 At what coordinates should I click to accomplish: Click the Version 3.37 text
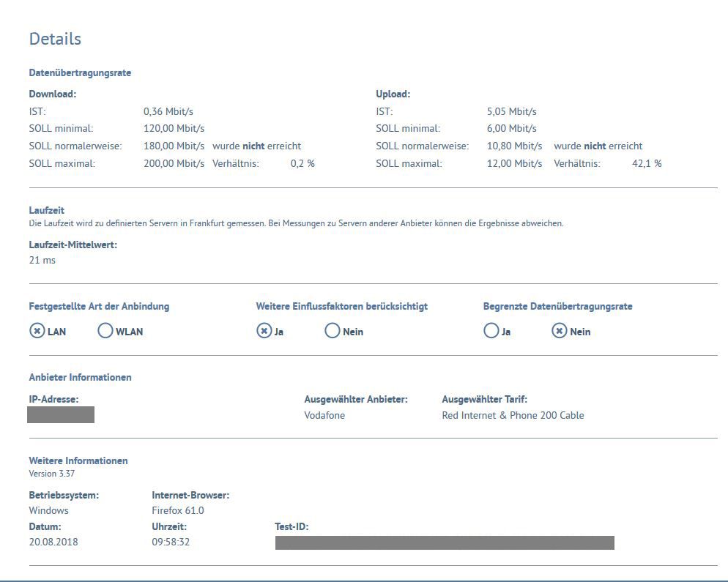pos(51,474)
